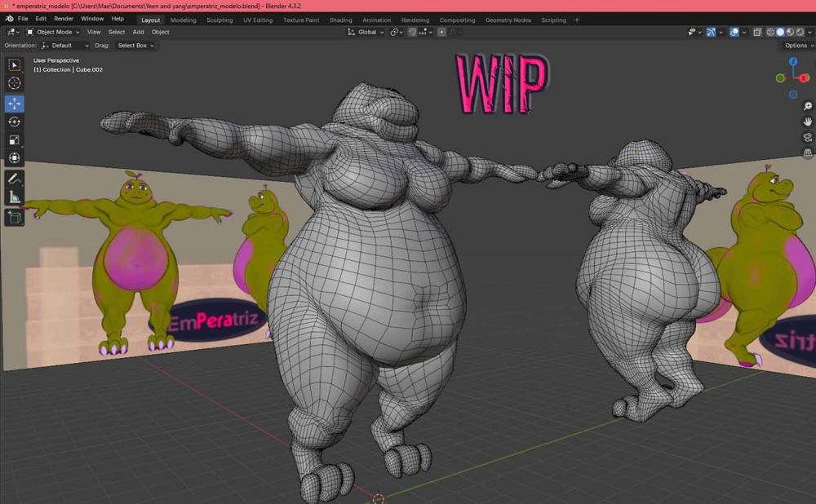Switch to the Scripting workspace tab

554,20
